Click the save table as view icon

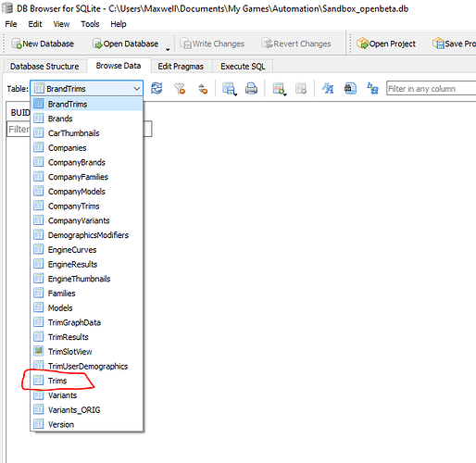(230, 89)
